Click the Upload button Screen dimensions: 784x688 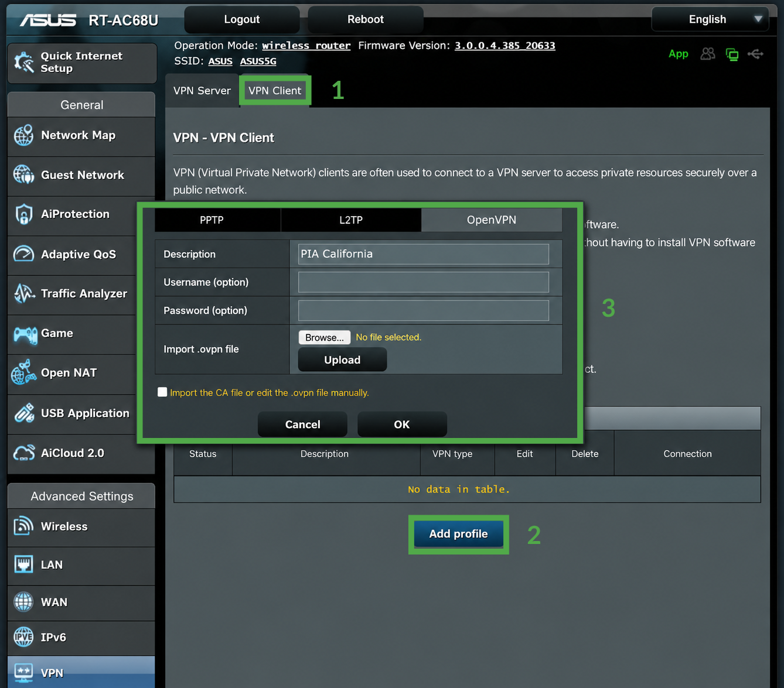342,360
